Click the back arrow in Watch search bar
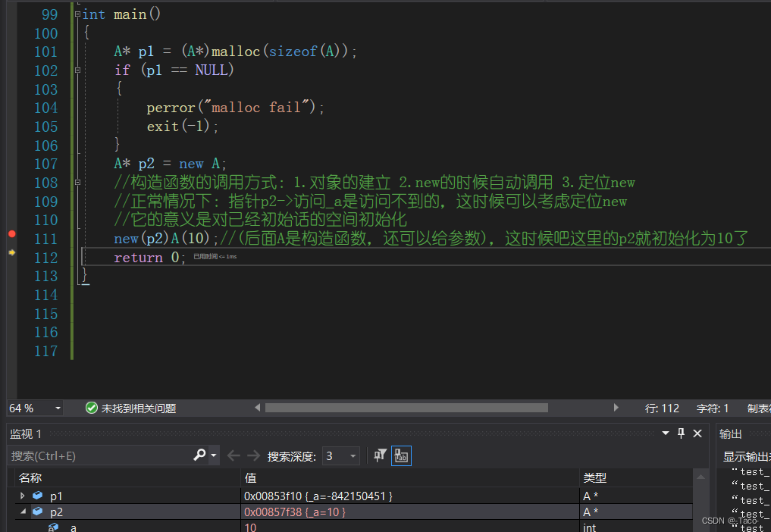 [x=233, y=455]
